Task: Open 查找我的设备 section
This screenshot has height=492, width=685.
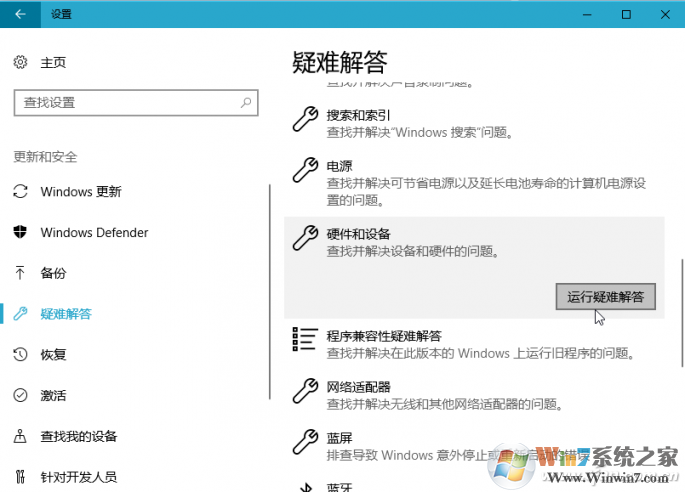Action: click(x=79, y=436)
